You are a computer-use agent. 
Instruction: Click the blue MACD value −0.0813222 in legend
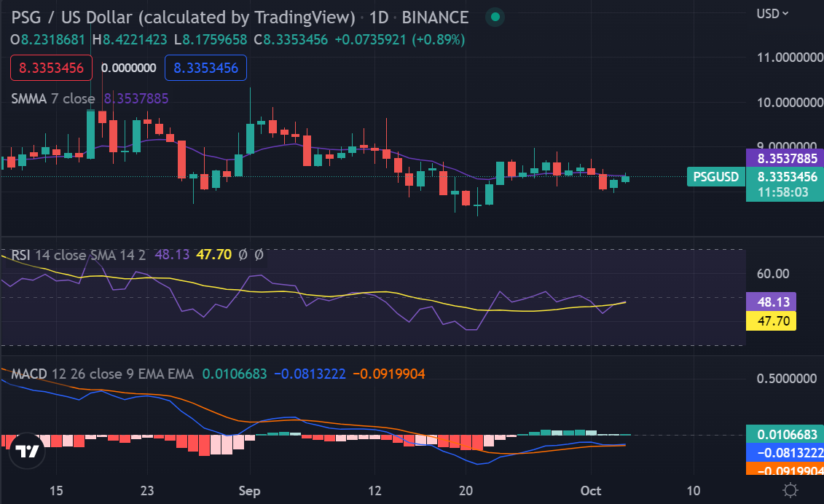tap(310, 374)
